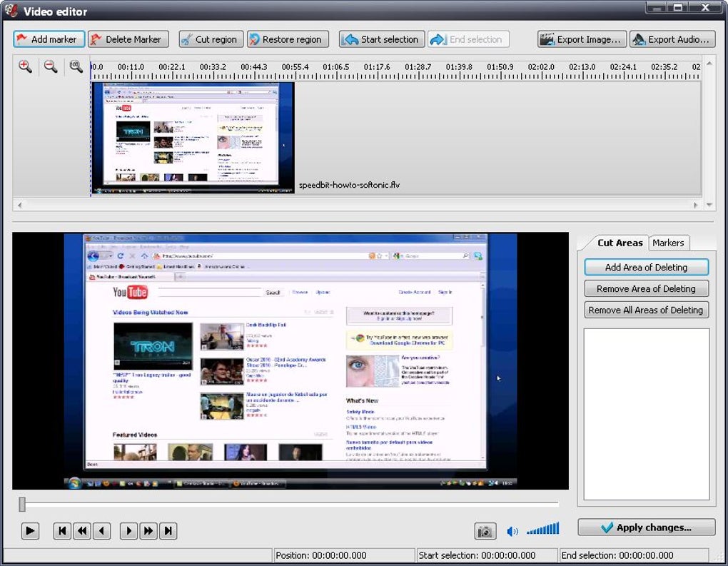Rewind the video fast
The width and height of the screenshot is (728, 566).
pos(82,531)
